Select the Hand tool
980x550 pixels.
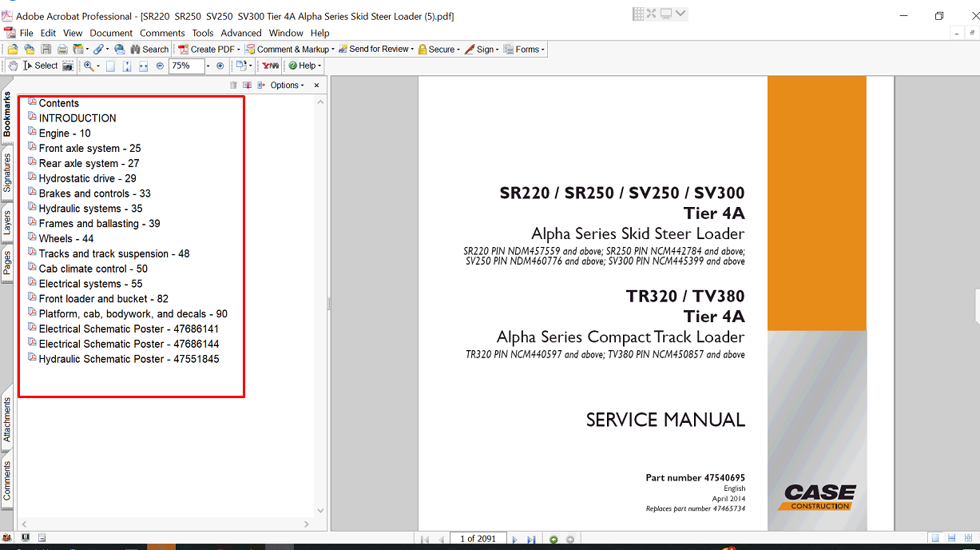coord(13,66)
